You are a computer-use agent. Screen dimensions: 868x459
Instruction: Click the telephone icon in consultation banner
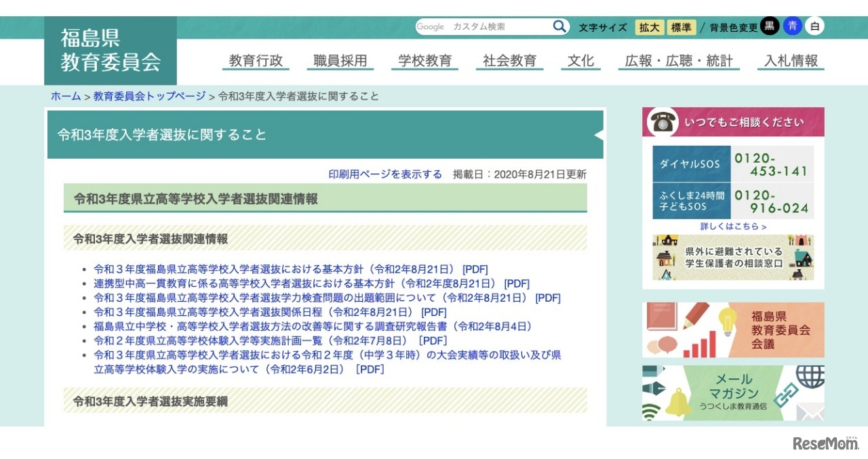click(663, 122)
